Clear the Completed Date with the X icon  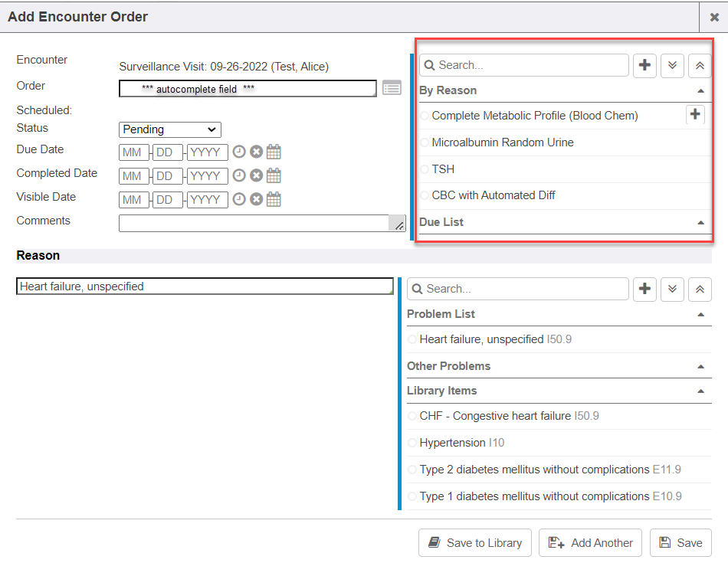point(257,176)
